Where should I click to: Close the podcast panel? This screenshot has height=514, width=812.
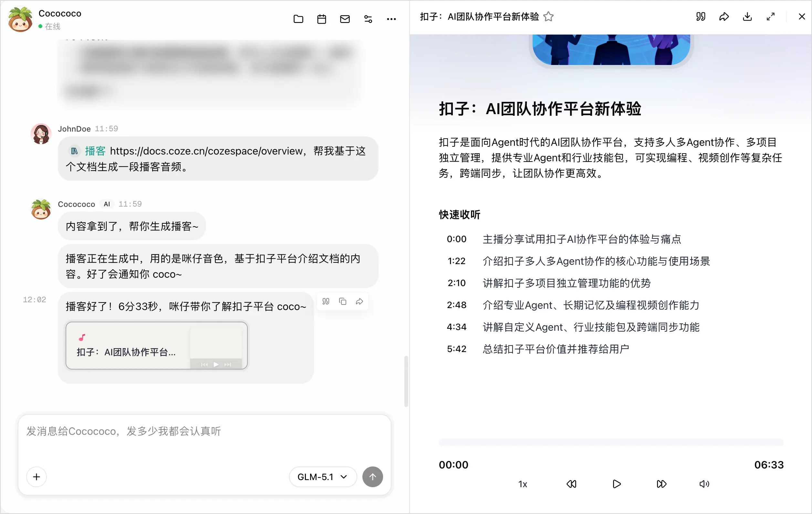(802, 16)
